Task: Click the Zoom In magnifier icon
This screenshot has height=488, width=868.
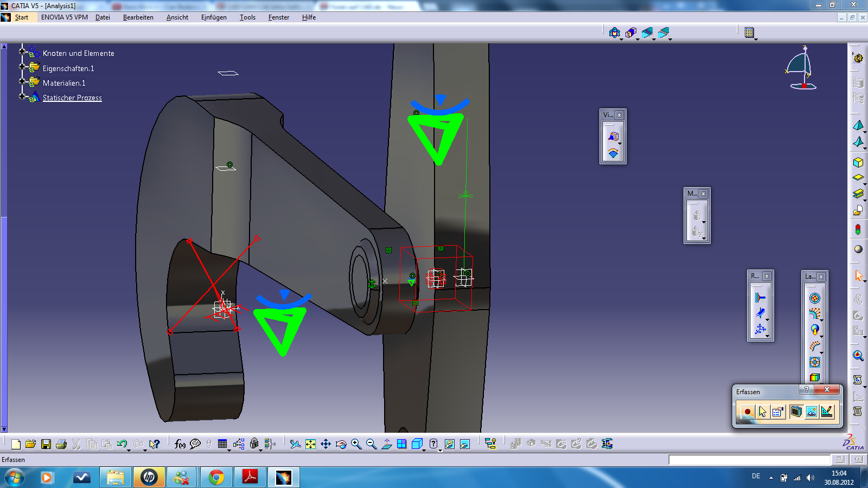Action: 356,444
